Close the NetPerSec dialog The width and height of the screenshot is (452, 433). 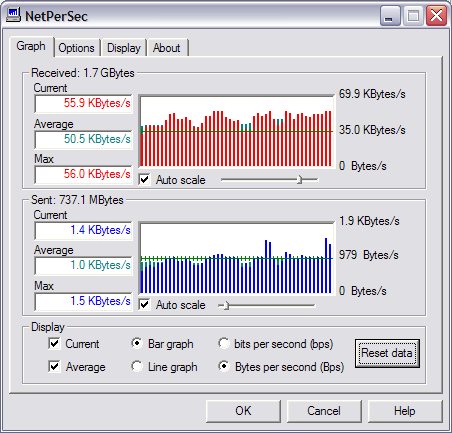pyautogui.click(x=436, y=16)
